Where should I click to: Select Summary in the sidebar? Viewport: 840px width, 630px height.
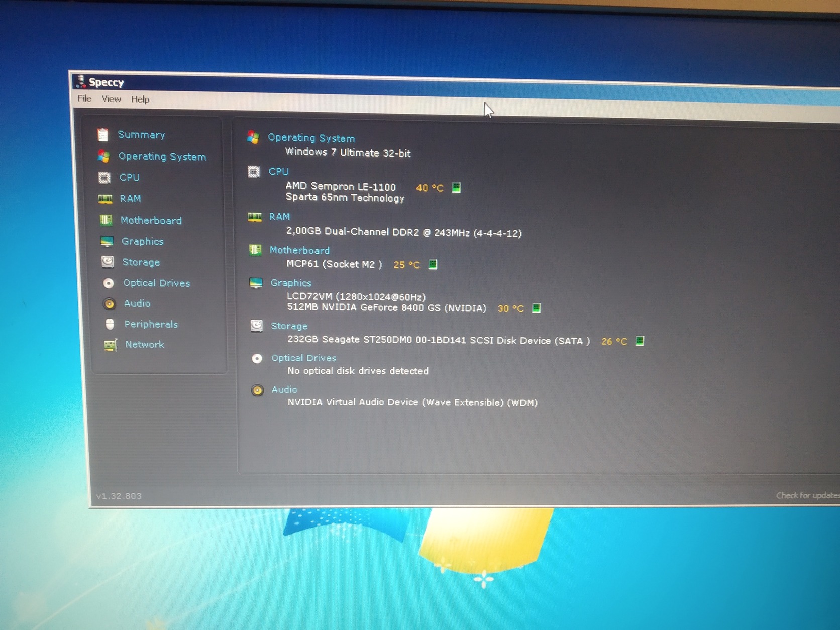(x=141, y=135)
